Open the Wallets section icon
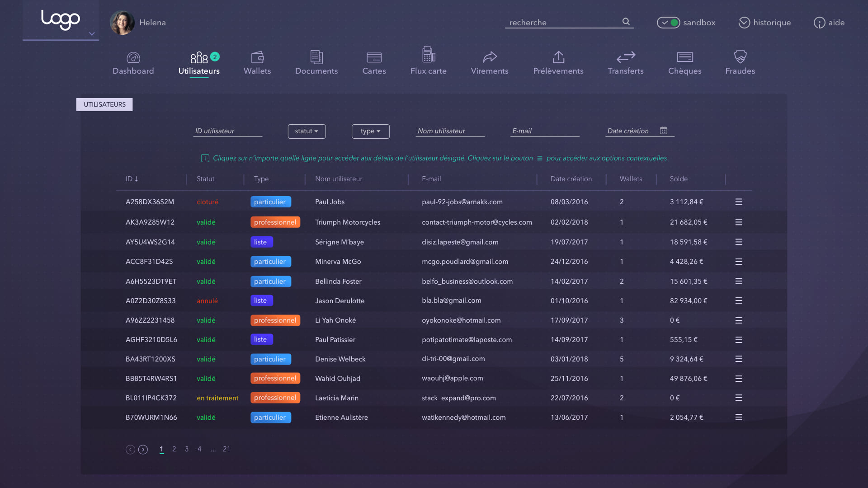868x488 pixels. [257, 57]
